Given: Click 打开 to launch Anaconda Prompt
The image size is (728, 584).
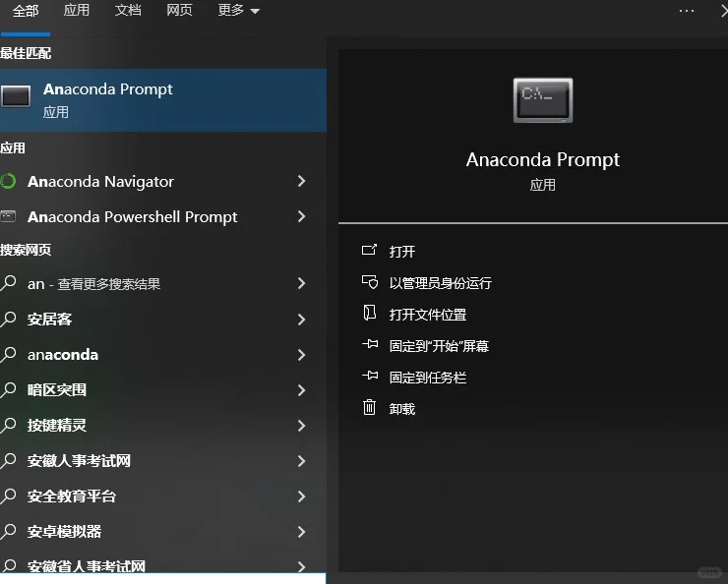Looking at the screenshot, I should (402, 252).
